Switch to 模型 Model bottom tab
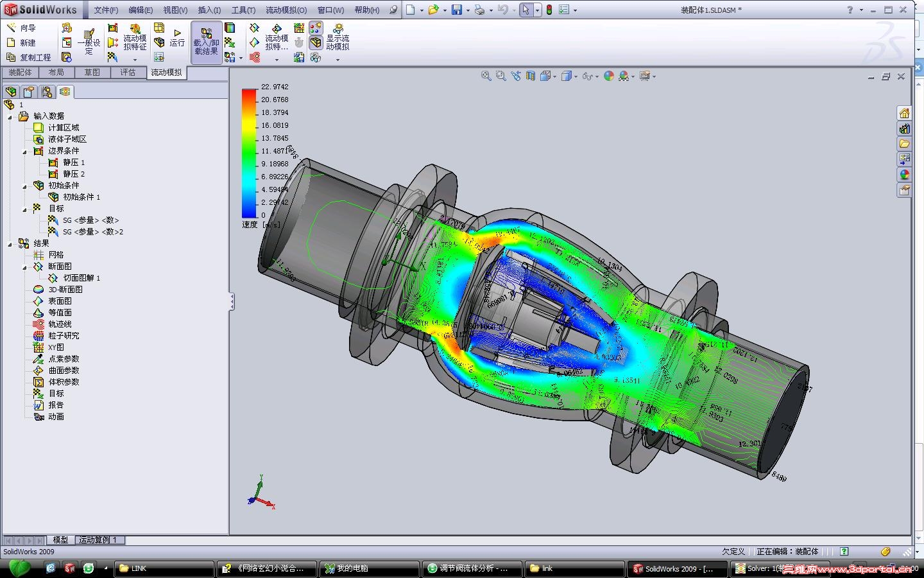Screen dimensions: 924x578 coord(60,540)
